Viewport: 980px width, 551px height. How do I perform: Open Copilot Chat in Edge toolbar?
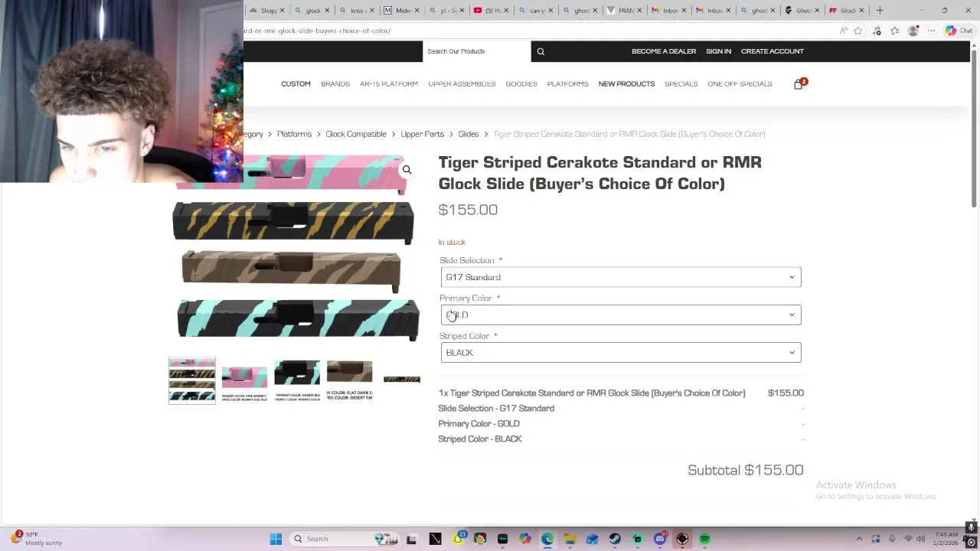tap(959, 31)
